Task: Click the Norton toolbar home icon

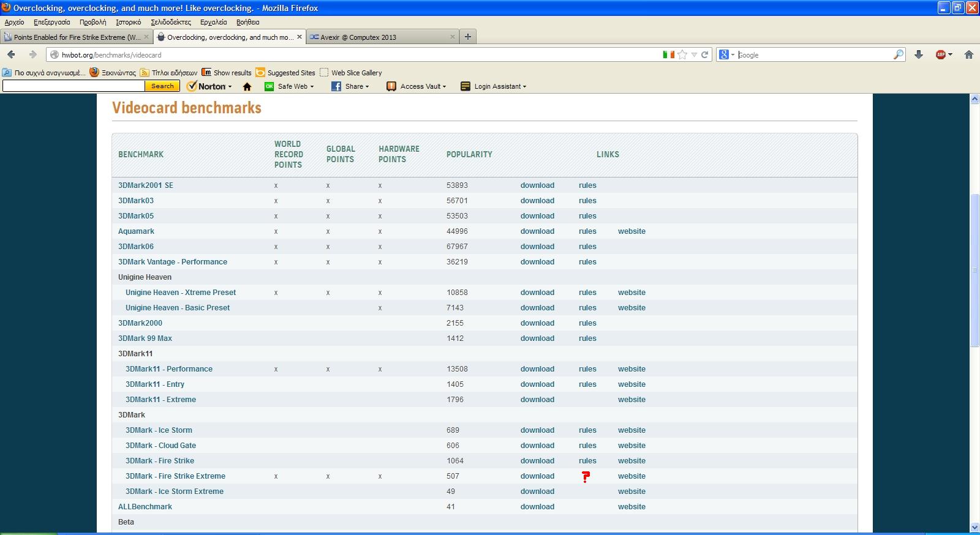Action: (x=247, y=86)
